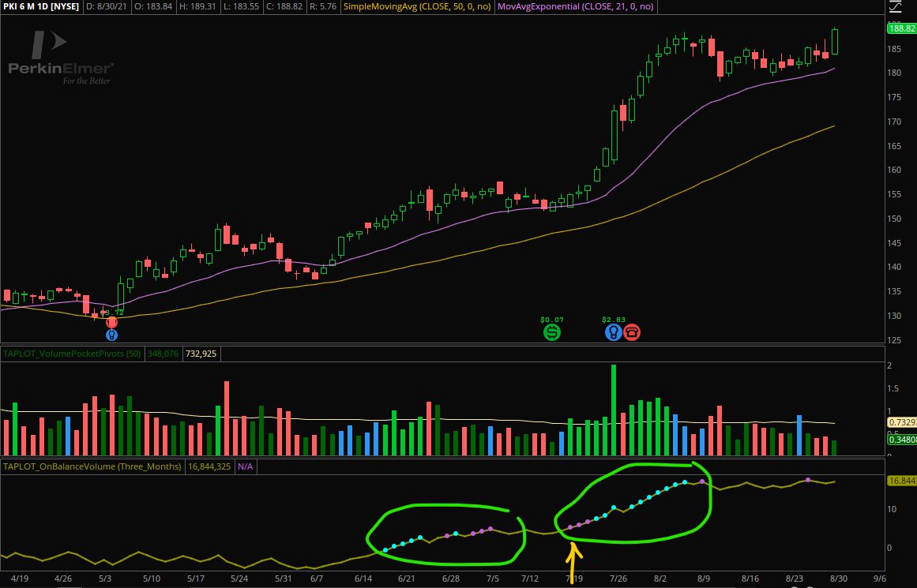
Task: Click the 16.844 OBV value bubble on axis
Action: tap(902, 481)
